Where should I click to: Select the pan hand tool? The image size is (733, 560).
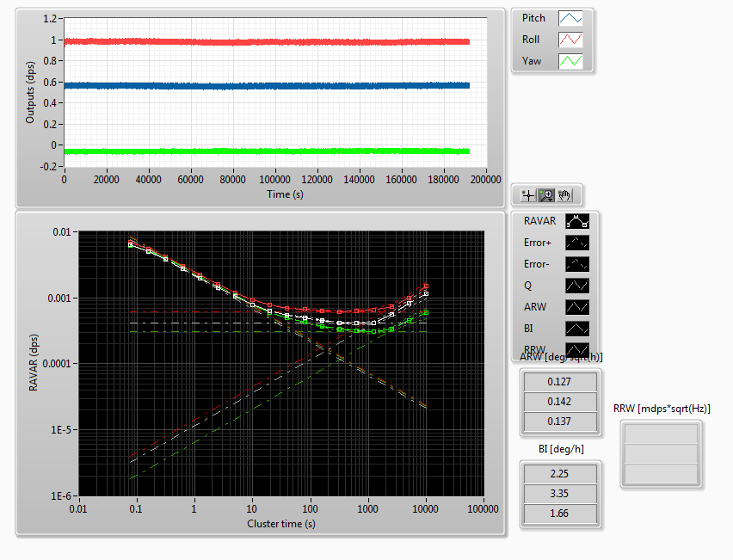[564, 194]
